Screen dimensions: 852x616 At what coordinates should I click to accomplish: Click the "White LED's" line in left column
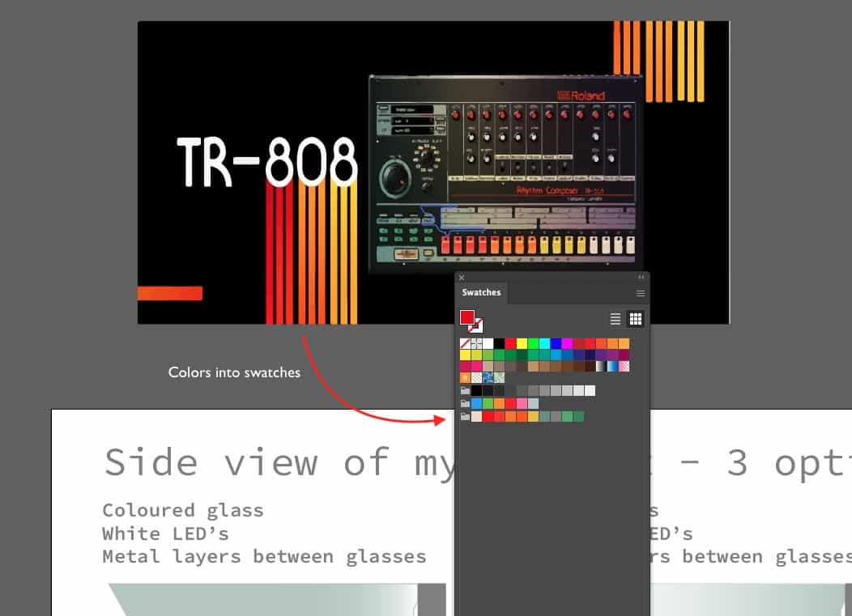pyautogui.click(x=166, y=533)
